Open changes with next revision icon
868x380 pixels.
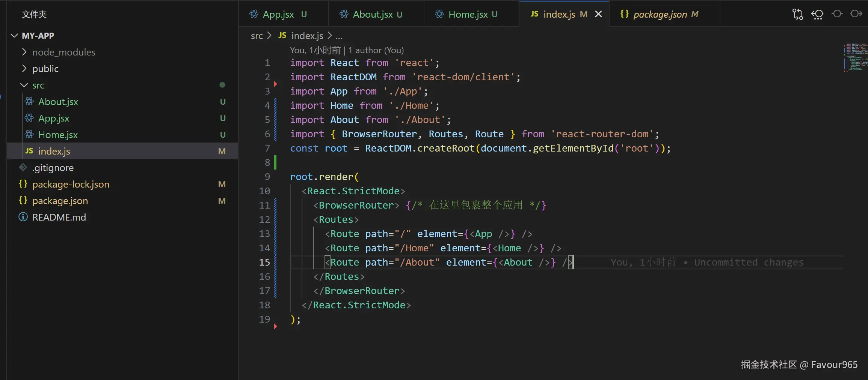tap(856, 14)
